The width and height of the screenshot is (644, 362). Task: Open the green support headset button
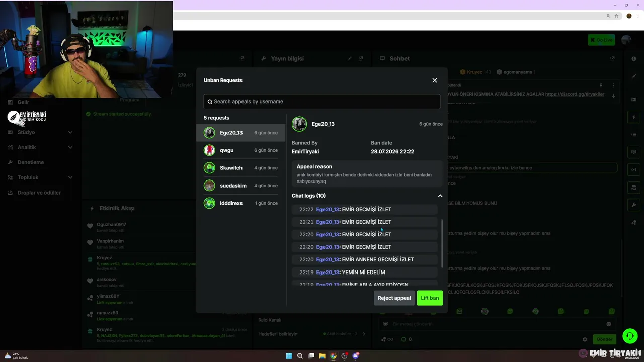(x=630, y=336)
